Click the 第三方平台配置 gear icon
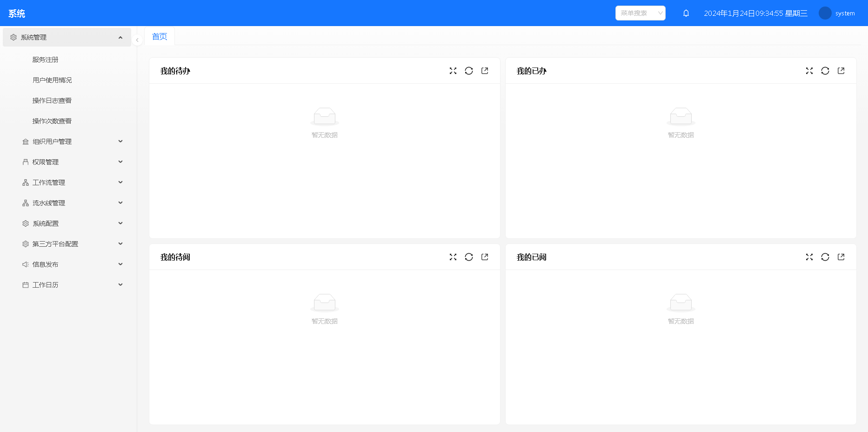Image resolution: width=868 pixels, height=432 pixels. click(26, 244)
